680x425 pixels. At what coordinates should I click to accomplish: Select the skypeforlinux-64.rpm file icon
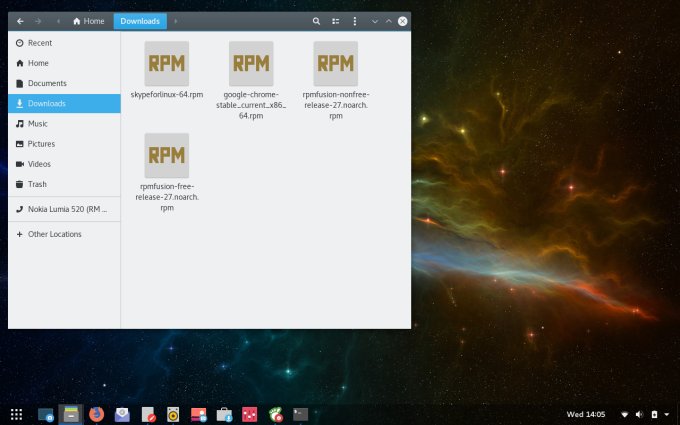coord(167,64)
